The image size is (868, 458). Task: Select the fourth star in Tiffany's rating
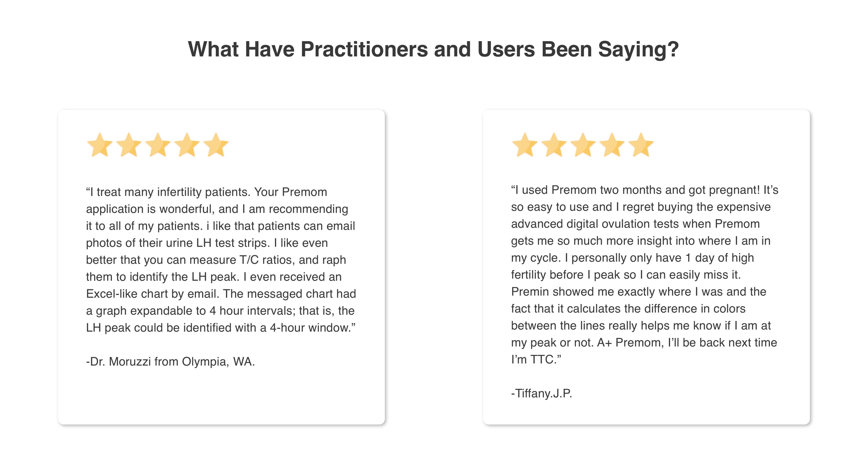coord(612,145)
